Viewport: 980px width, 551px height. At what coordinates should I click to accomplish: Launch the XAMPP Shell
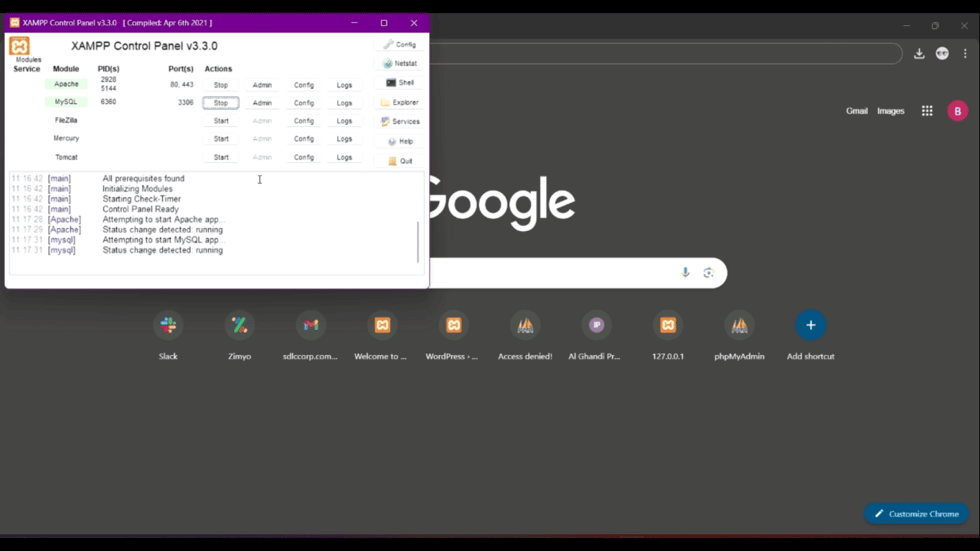coord(400,83)
